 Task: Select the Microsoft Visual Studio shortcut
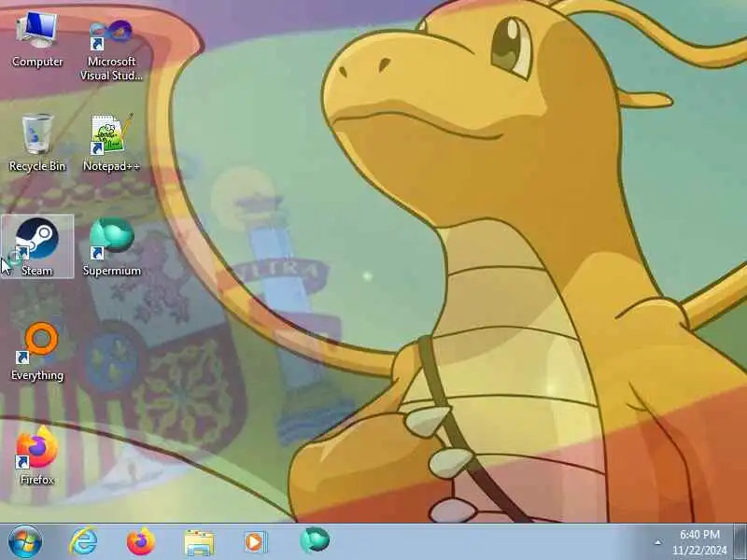tap(111, 49)
